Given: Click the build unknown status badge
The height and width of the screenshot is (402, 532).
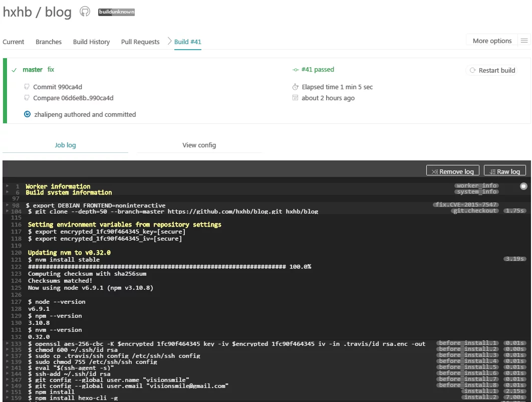Looking at the screenshot, I should tap(116, 12).
